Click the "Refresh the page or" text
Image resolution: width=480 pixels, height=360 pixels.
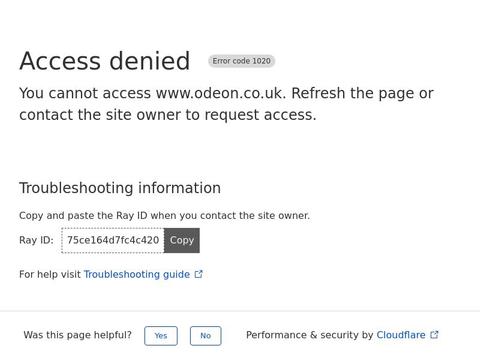point(363,93)
